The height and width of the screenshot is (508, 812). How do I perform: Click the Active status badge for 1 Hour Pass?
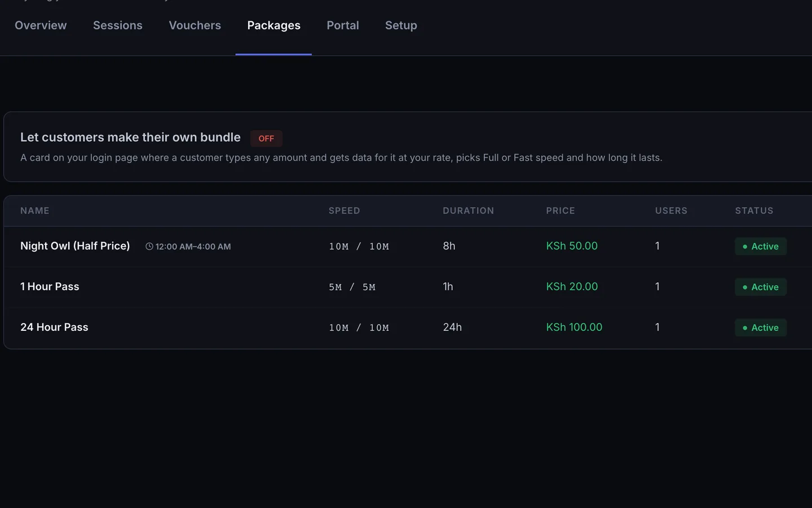761,287
